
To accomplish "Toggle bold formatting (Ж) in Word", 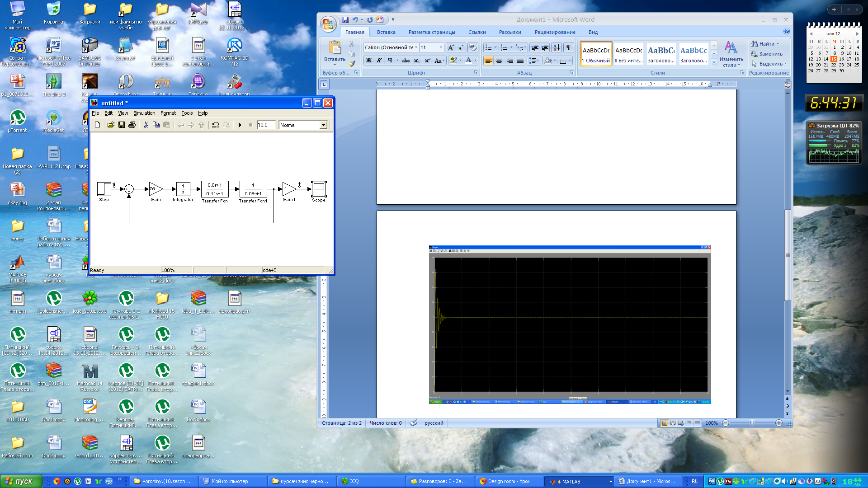I will 369,61.
